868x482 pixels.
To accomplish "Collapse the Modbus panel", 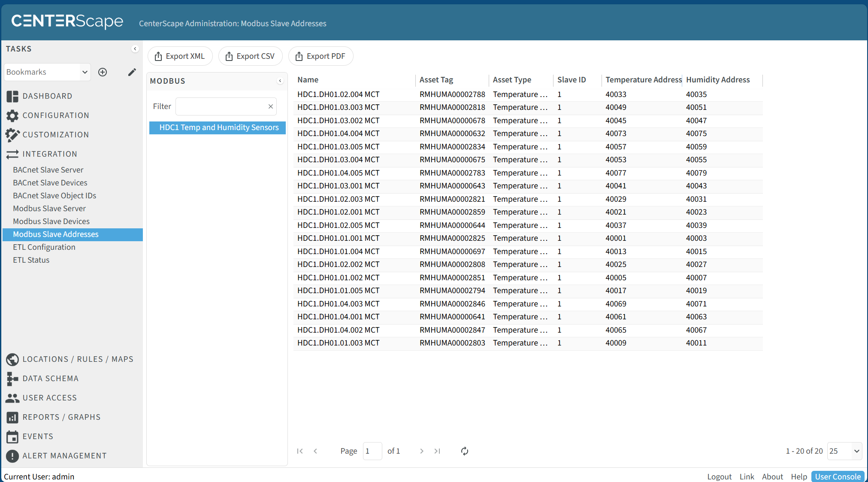I will 280,81.
